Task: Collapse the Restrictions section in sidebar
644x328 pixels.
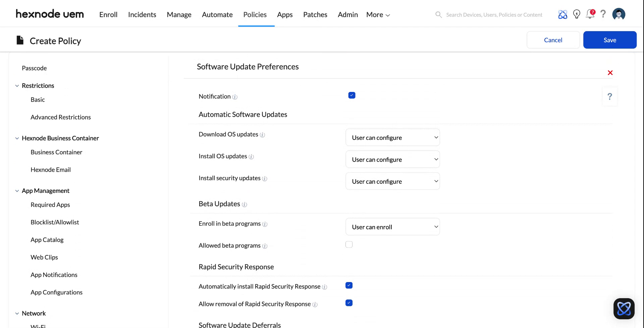Action: point(17,86)
